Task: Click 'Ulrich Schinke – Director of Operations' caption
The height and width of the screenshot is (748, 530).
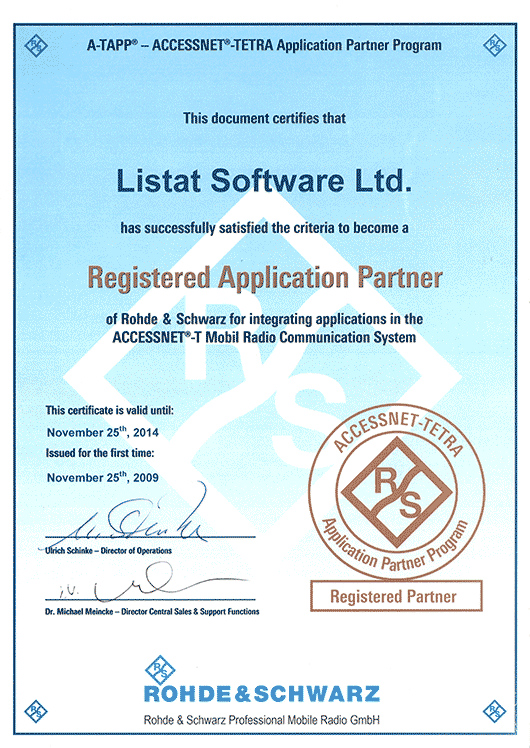Action: 108,551
